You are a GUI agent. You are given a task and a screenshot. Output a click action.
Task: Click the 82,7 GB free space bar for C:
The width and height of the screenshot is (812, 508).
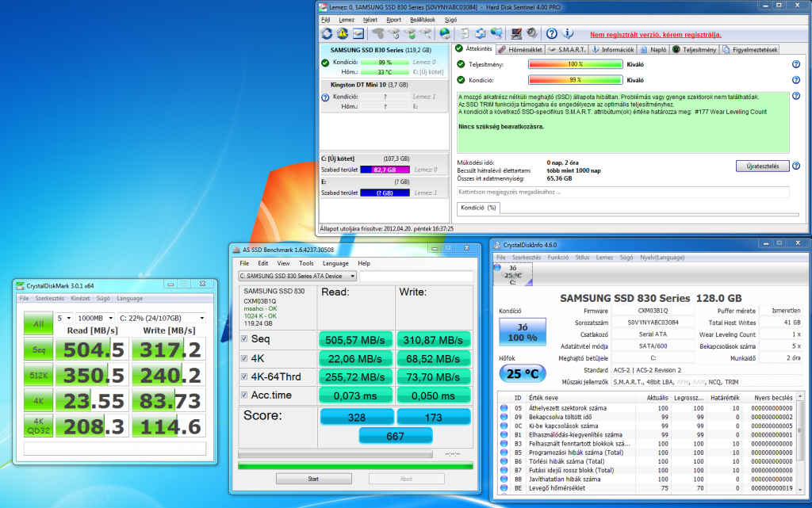(x=385, y=170)
